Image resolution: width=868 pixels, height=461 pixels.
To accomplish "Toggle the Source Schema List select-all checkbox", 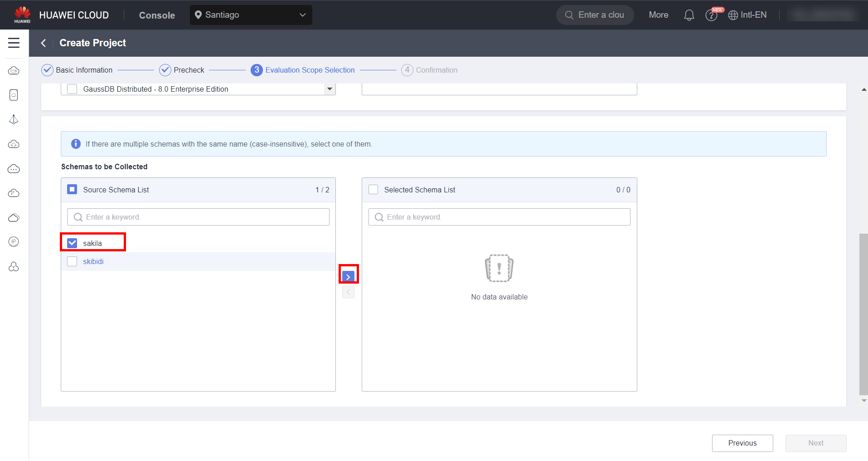I will point(72,190).
